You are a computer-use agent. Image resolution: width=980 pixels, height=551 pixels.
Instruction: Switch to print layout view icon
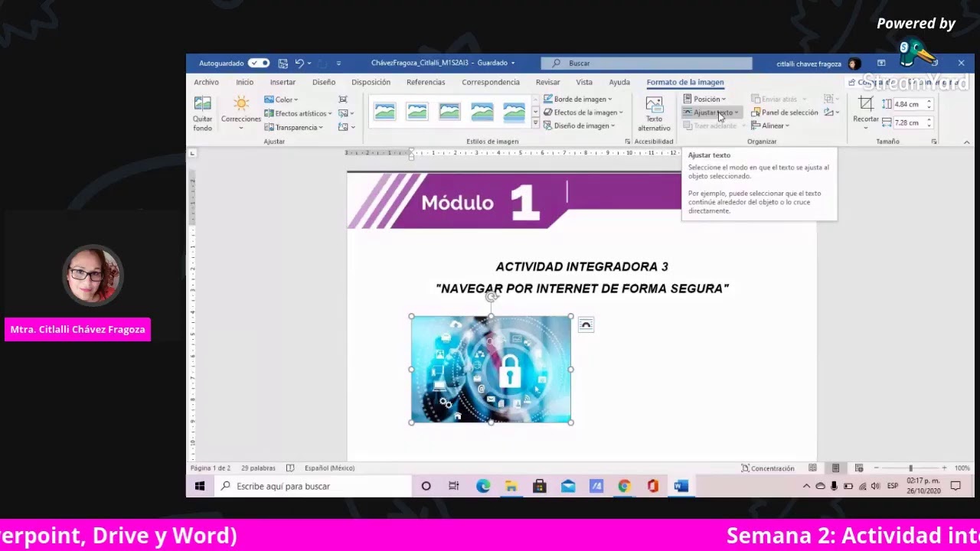click(x=835, y=468)
